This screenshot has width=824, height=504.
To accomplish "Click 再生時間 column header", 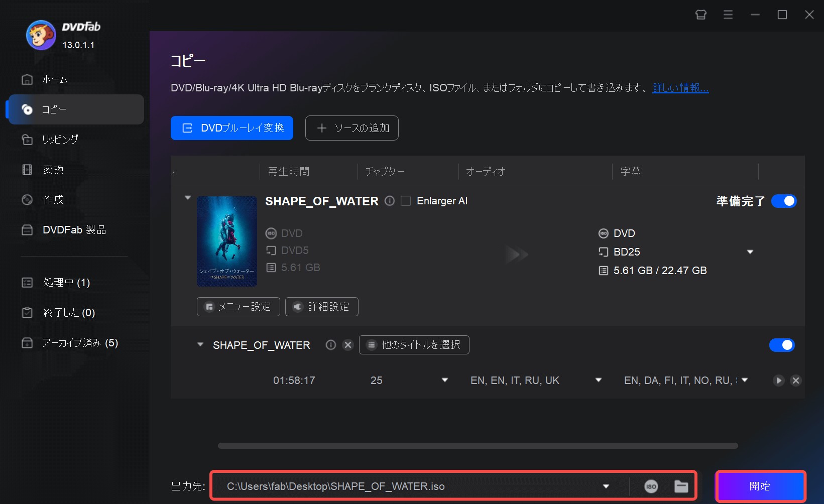I will pyautogui.click(x=289, y=171).
